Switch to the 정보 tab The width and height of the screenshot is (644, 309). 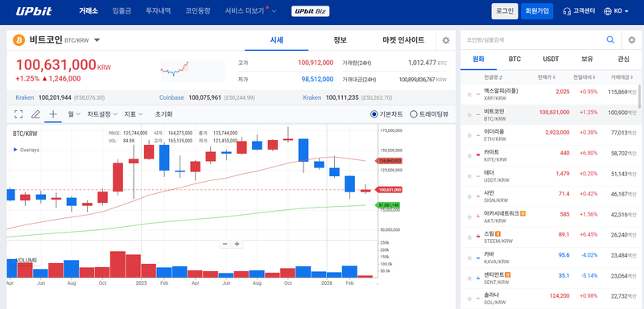point(340,40)
